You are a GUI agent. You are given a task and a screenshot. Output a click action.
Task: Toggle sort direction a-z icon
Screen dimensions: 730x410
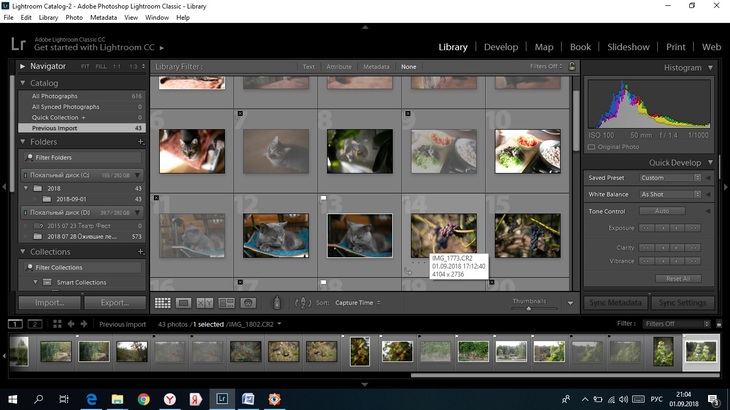click(x=303, y=303)
